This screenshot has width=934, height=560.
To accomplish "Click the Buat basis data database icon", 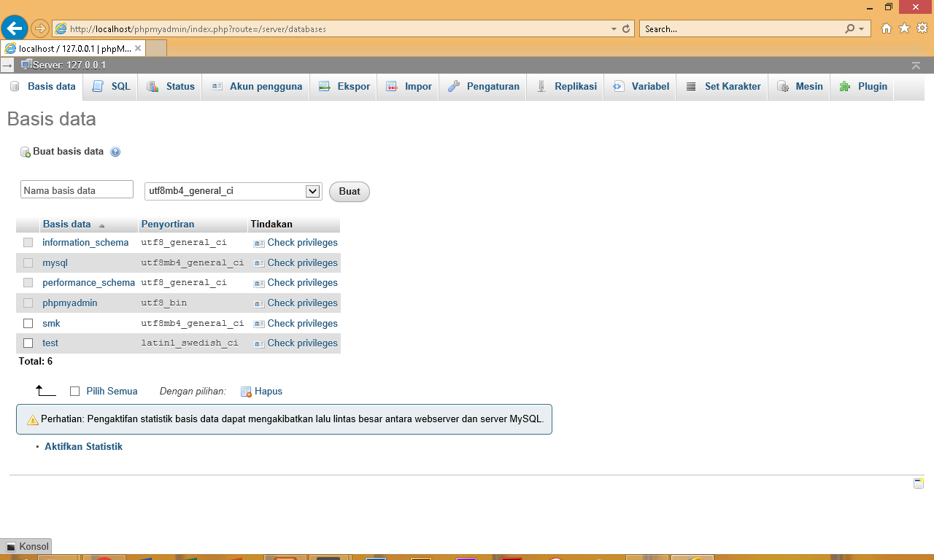I will click(x=26, y=152).
